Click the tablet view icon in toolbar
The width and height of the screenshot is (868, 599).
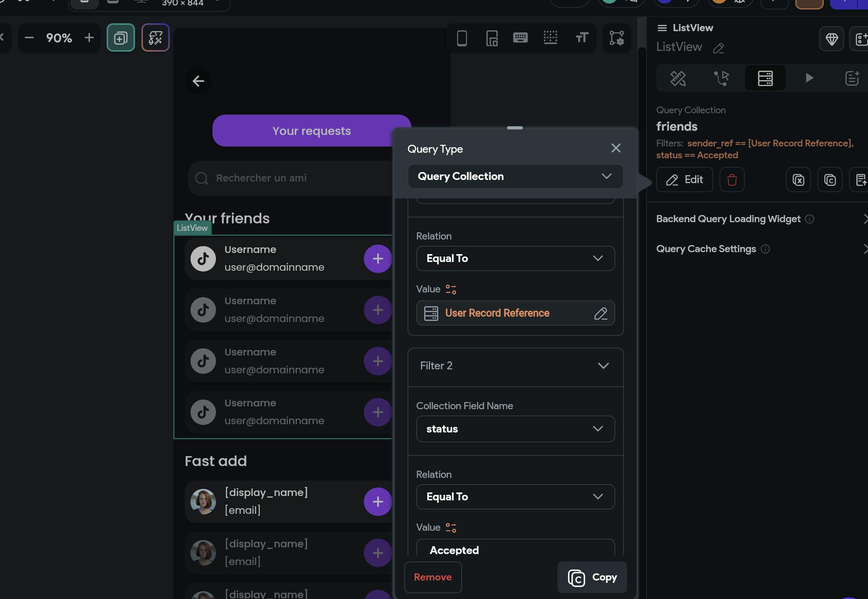coord(491,37)
